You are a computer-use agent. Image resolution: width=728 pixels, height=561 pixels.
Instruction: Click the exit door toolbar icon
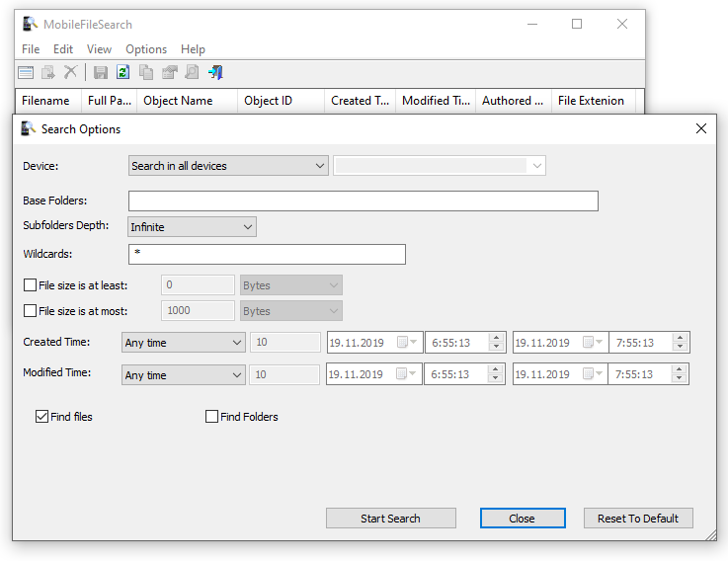pyautogui.click(x=215, y=72)
